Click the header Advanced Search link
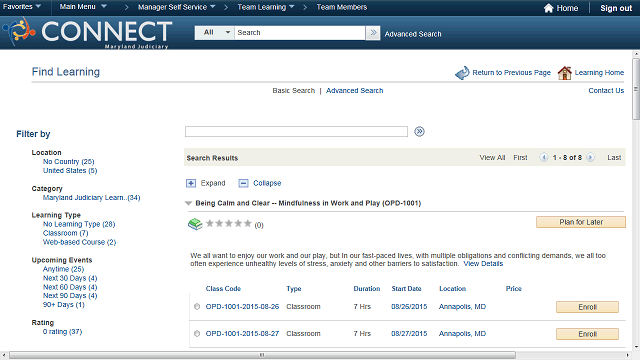Image resolution: width=640 pixels, height=360 pixels. point(413,34)
